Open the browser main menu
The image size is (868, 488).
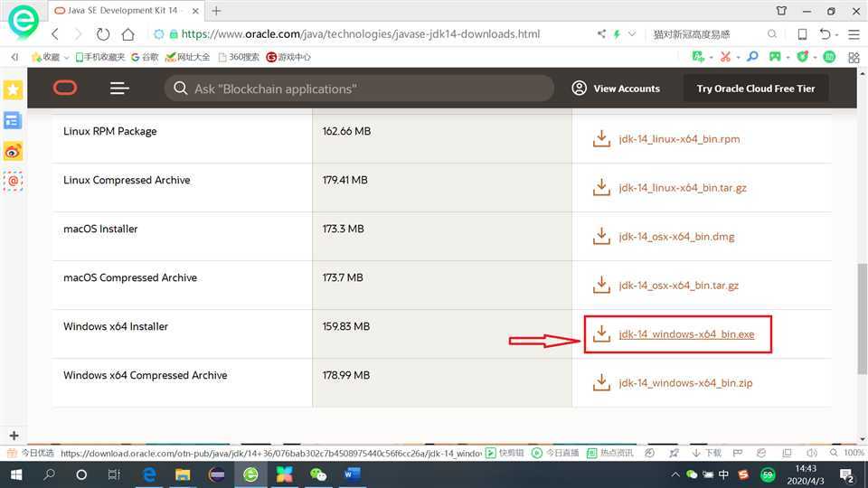coord(854,34)
